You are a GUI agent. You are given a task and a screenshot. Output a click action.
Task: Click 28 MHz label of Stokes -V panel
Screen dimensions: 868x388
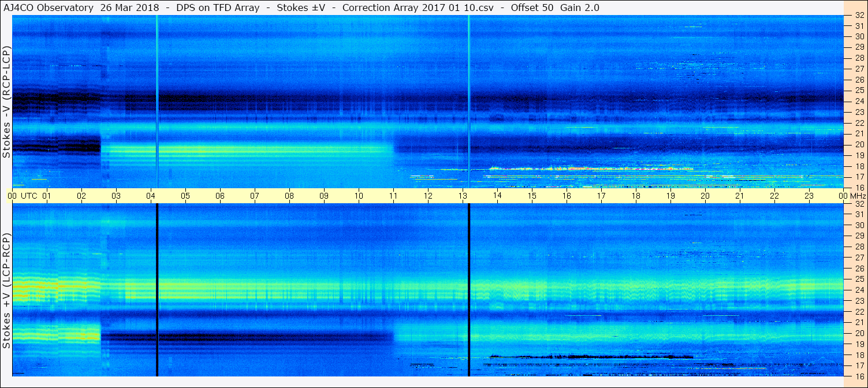tap(859, 58)
